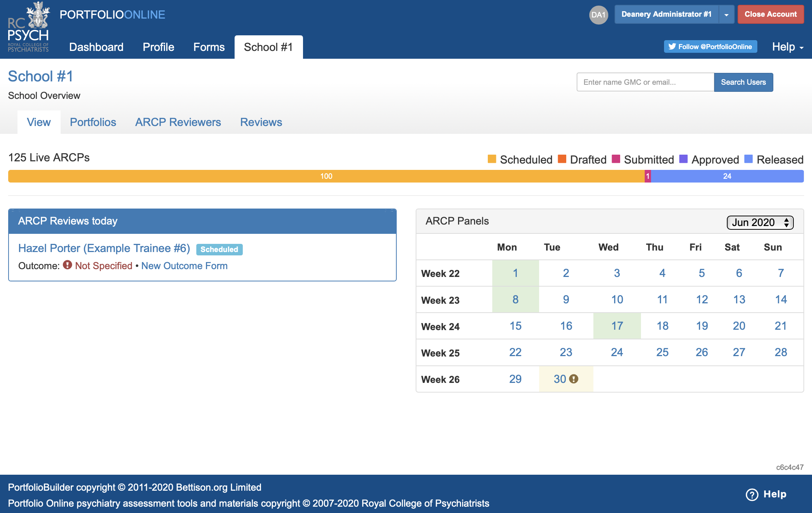Screen dimensions: 812x513
Task: Open the Jun 2020 month selector
Action: click(760, 222)
